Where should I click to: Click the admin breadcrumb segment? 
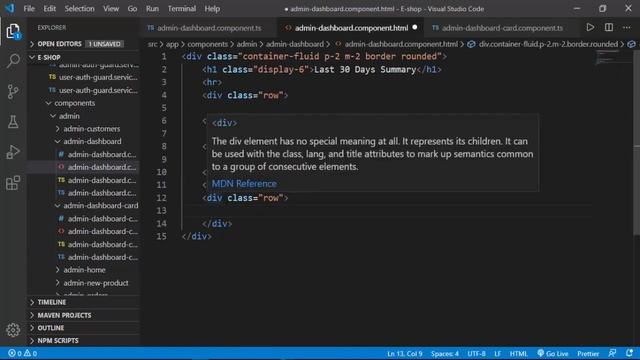pyautogui.click(x=247, y=44)
